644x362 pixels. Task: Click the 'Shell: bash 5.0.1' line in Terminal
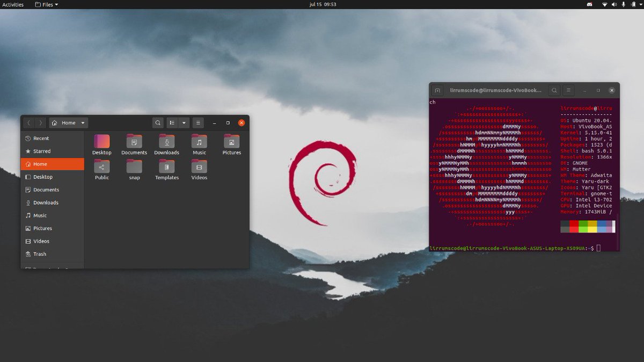(587, 151)
